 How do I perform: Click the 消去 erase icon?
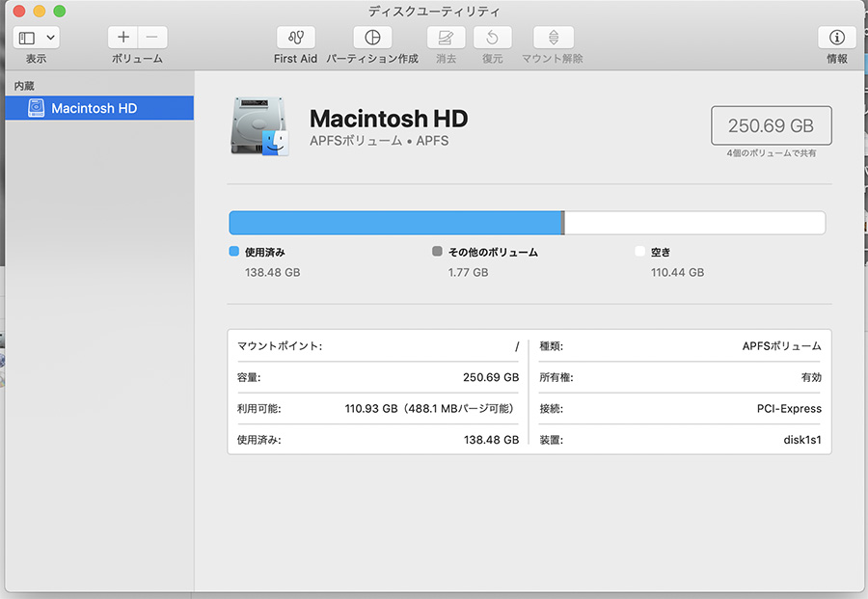pyautogui.click(x=446, y=38)
